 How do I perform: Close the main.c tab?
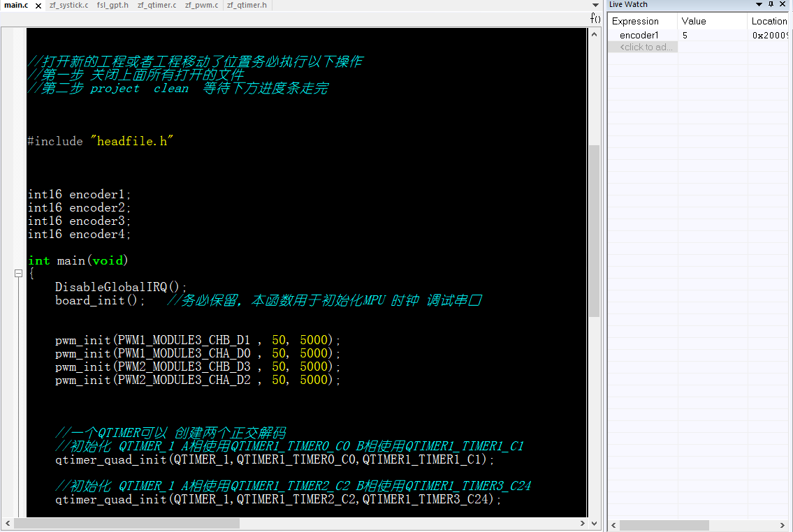38,6
